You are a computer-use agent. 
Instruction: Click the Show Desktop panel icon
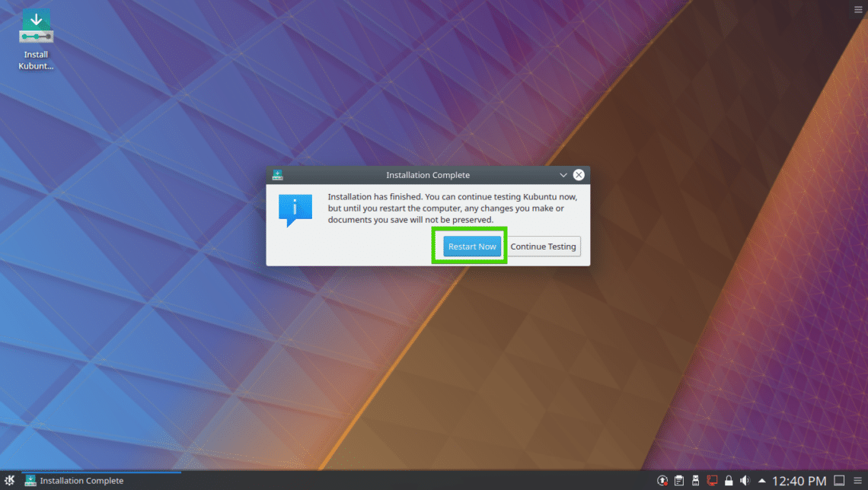pyautogui.click(x=839, y=481)
